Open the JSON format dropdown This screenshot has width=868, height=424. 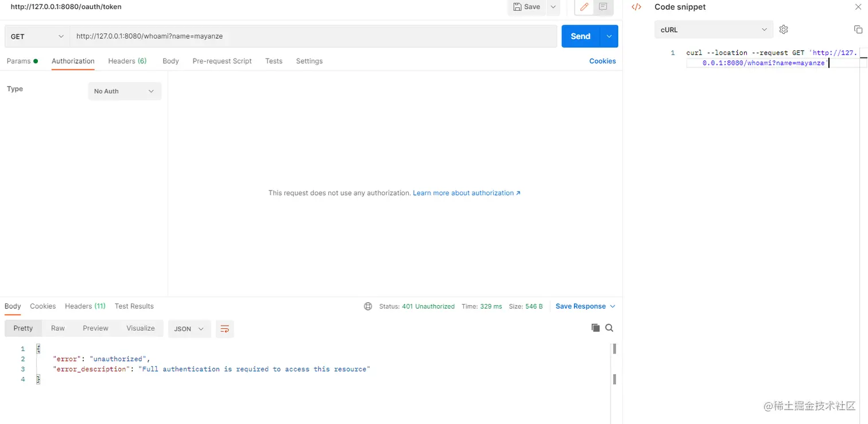pos(189,329)
